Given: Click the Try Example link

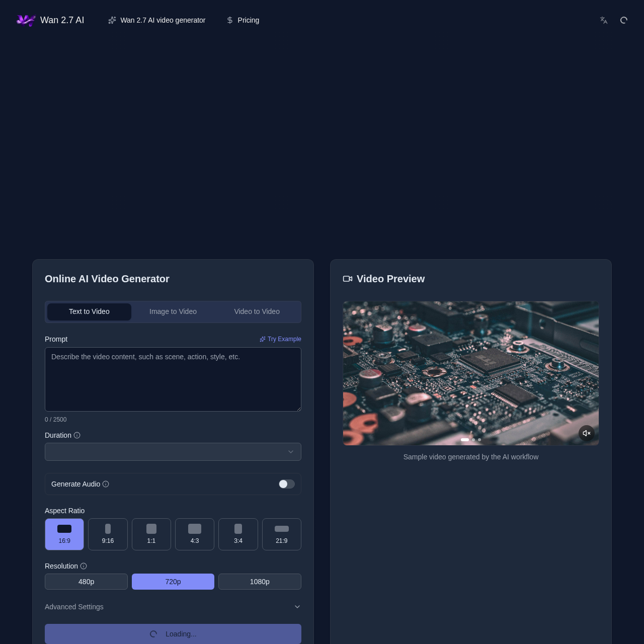Looking at the screenshot, I should 284,339.
